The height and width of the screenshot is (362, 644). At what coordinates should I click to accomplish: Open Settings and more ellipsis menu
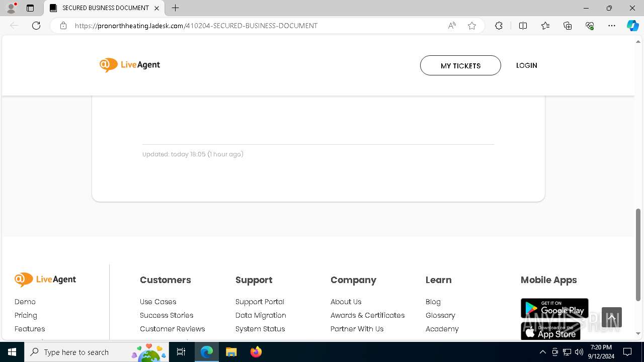tap(612, 26)
